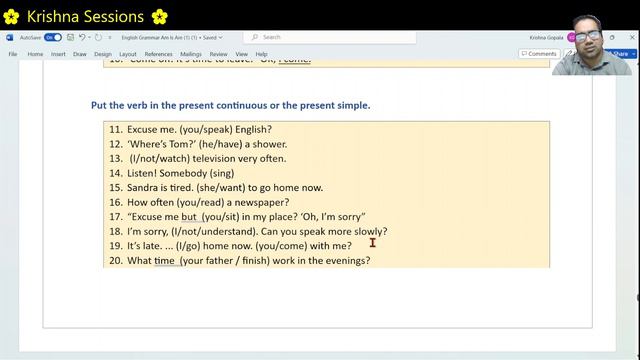Open the Comments pane button
Viewport: 640px width, 360px height.
[x=539, y=53]
